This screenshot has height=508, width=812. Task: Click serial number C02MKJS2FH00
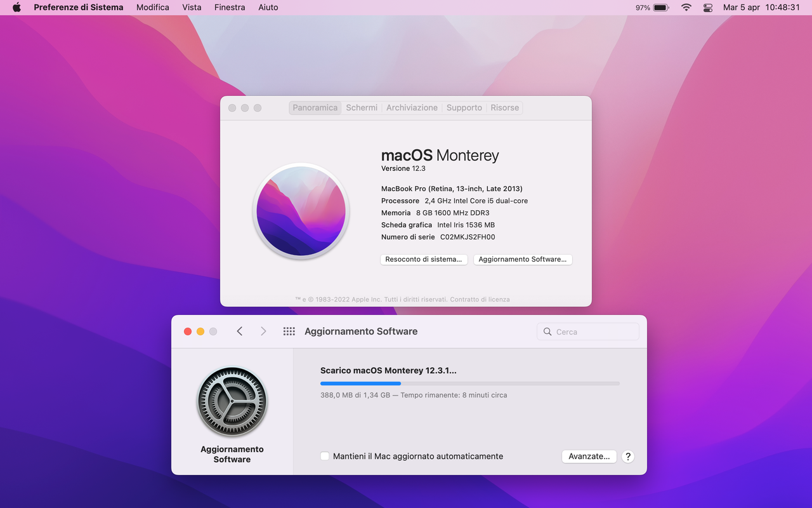[x=468, y=237]
